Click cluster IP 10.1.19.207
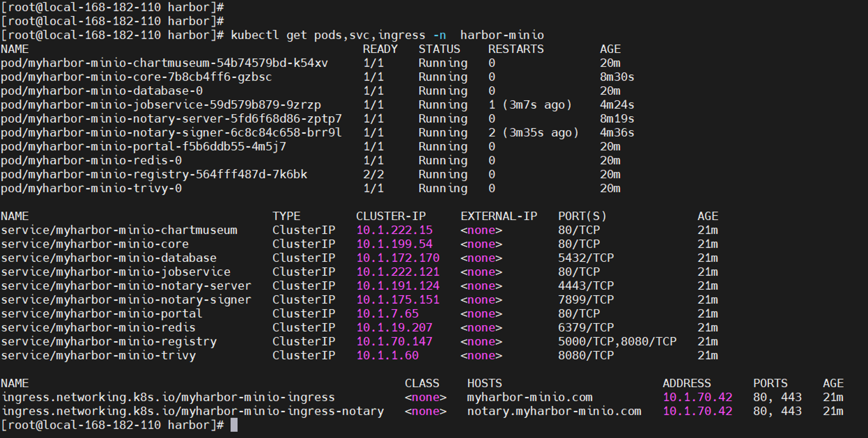This screenshot has width=868, height=438. point(395,327)
